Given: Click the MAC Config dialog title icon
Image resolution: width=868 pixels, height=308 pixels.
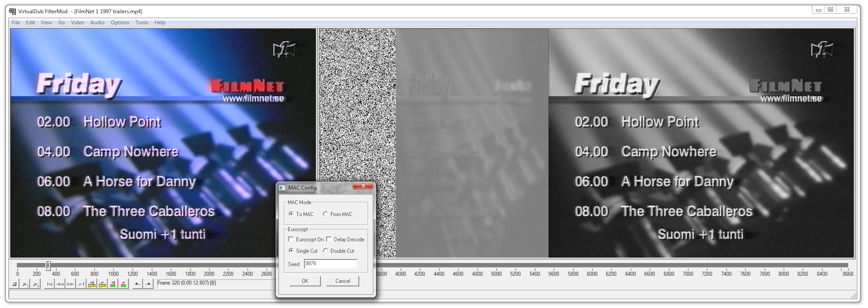Looking at the screenshot, I should tap(282, 188).
